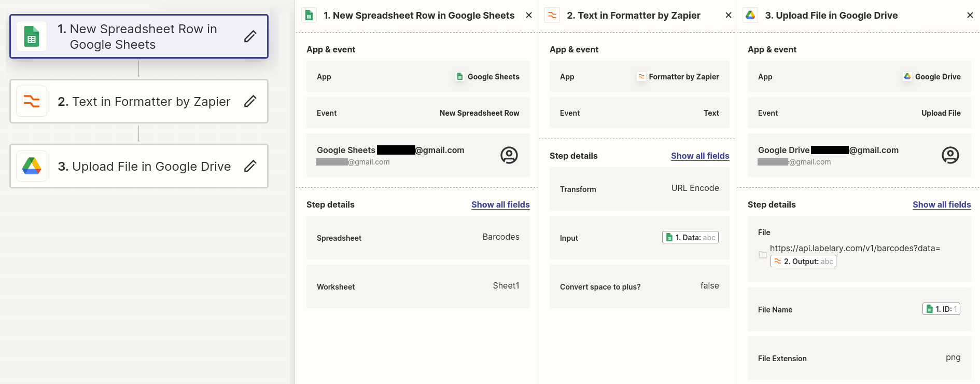Click Sheets icon in panel 1 header
Viewport: 980px width, 384px height.
point(309,16)
